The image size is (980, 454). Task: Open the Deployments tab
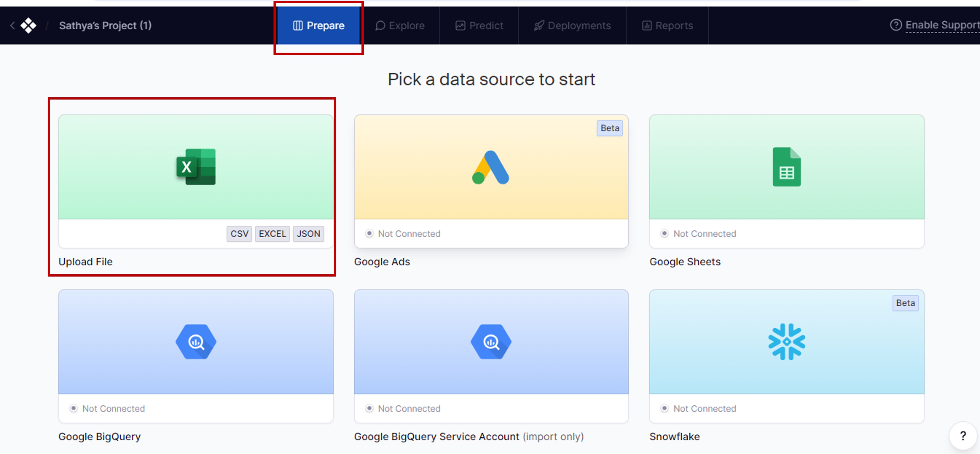pyautogui.click(x=573, y=25)
